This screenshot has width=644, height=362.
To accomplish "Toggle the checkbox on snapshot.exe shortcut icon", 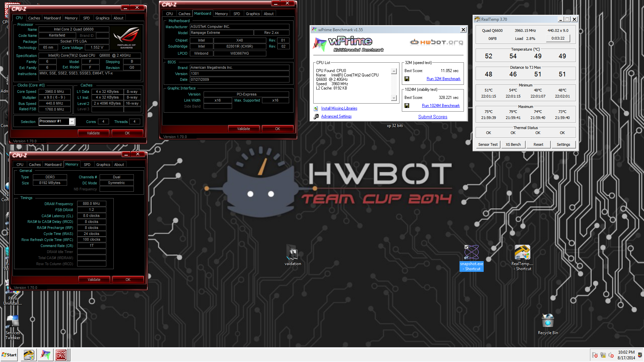I will (x=466, y=247).
